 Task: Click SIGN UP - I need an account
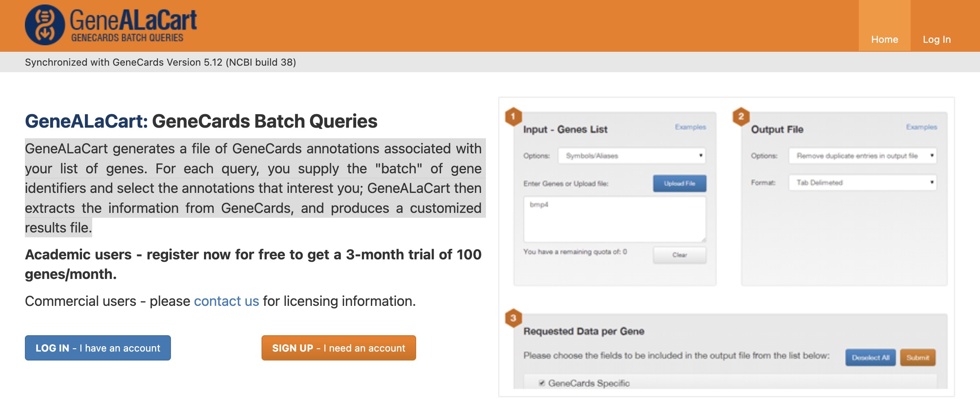pos(339,348)
